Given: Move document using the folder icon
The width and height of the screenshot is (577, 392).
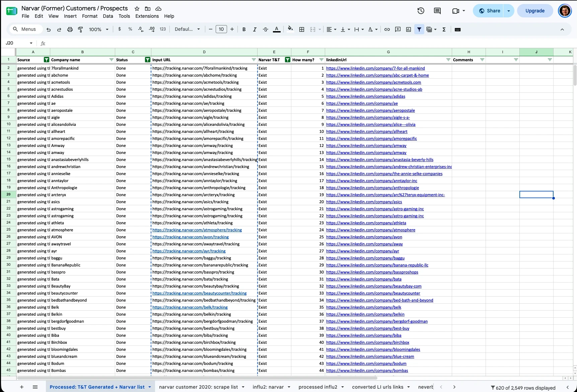Looking at the screenshot, I should [x=148, y=9].
